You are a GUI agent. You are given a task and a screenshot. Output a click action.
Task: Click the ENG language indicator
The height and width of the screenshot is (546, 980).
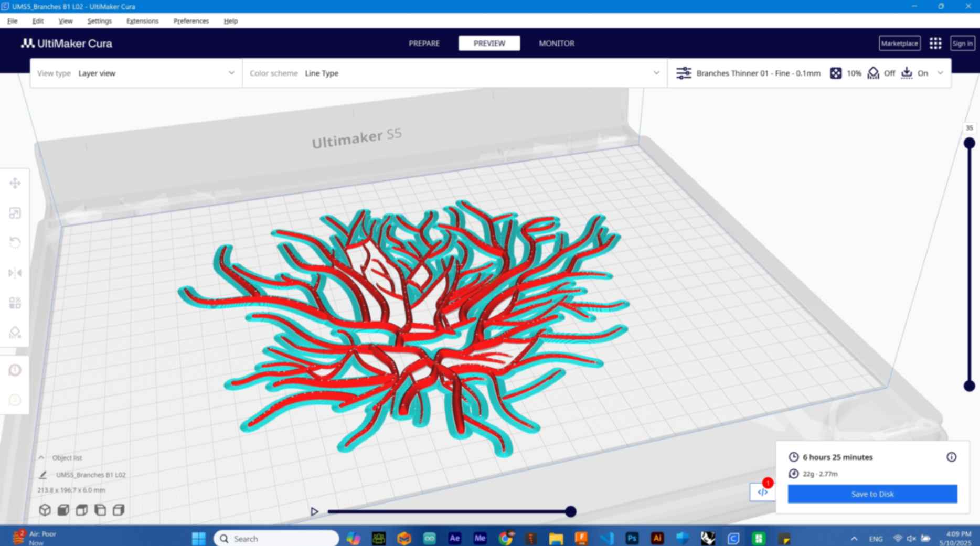(x=876, y=539)
